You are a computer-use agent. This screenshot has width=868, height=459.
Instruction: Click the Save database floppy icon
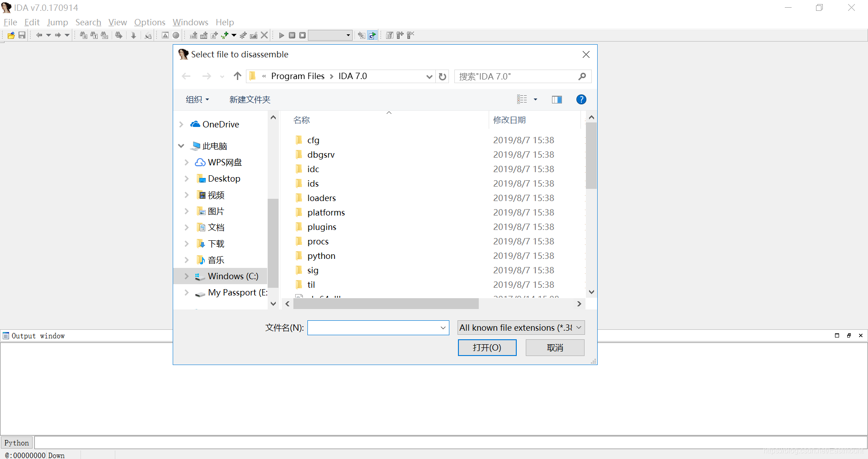tap(22, 35)
